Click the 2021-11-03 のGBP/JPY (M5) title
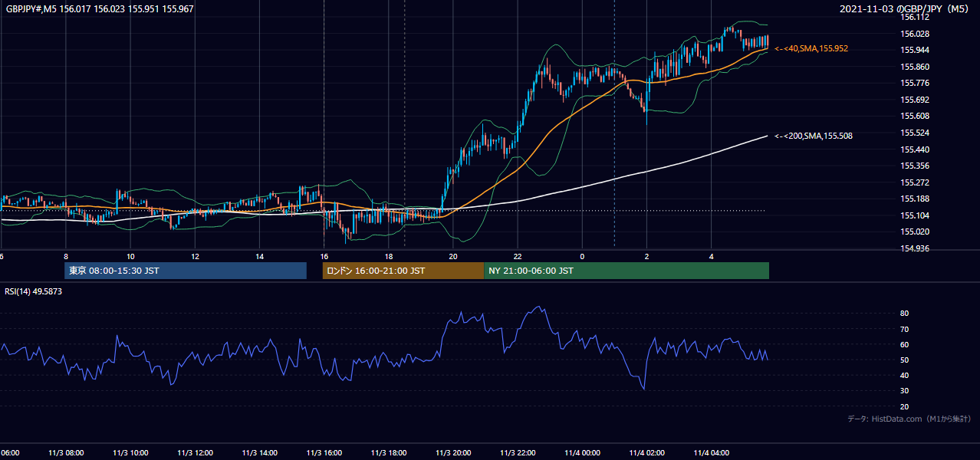The image size is (980, 460). 903,8
